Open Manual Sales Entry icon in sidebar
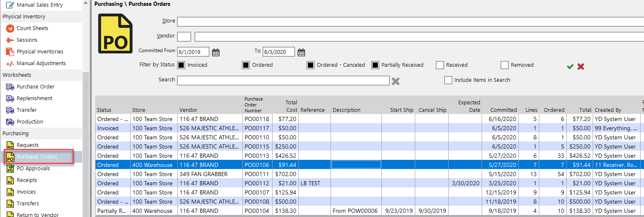This screenshot has height=217, width=644. 10,5
